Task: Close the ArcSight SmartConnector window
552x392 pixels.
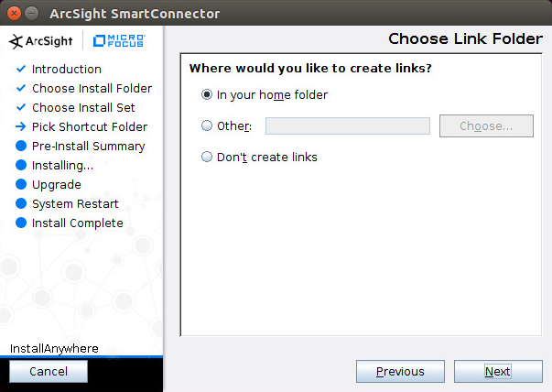Action: click(12, 14)
